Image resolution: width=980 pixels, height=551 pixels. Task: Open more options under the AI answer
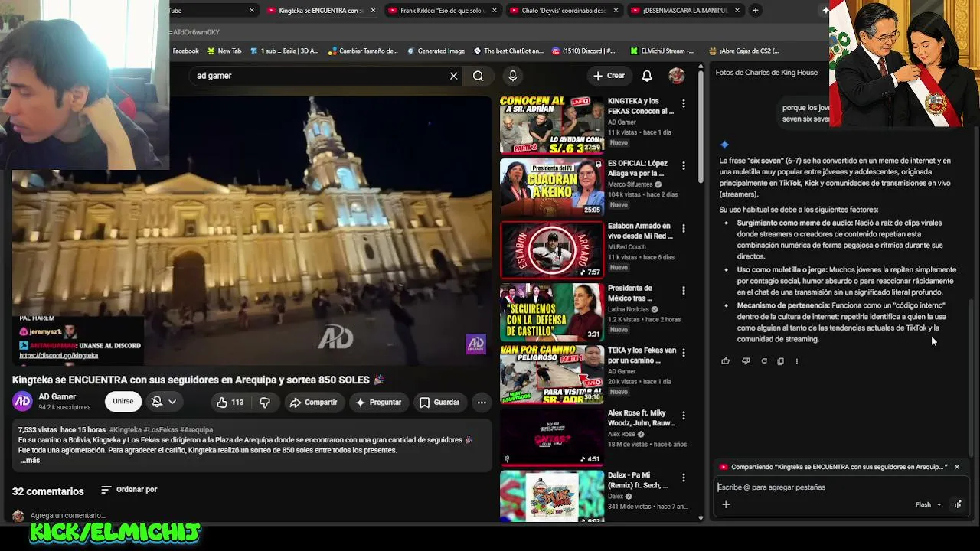tap(797, 361)
